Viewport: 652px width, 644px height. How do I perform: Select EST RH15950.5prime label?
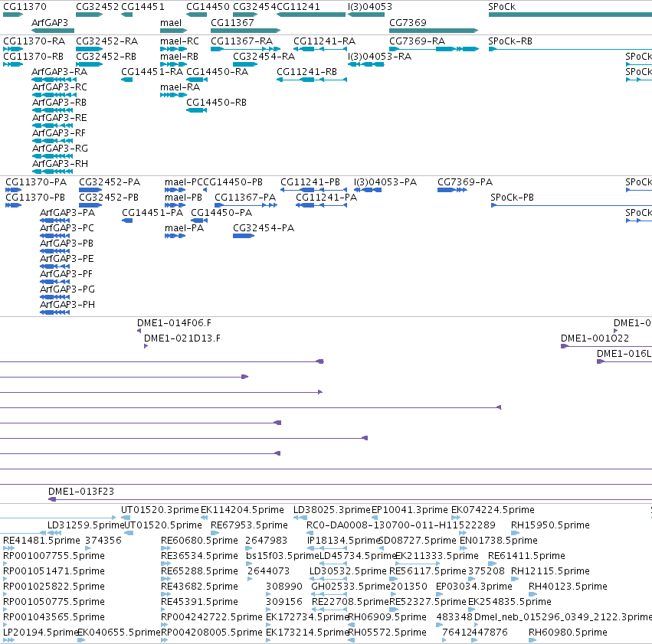point(550,525)
